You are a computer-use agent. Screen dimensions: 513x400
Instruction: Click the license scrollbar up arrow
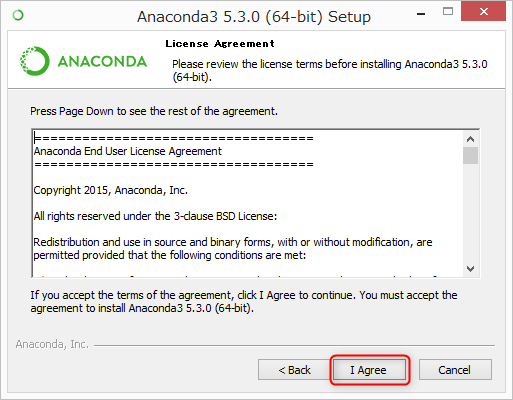pos(470,139)
